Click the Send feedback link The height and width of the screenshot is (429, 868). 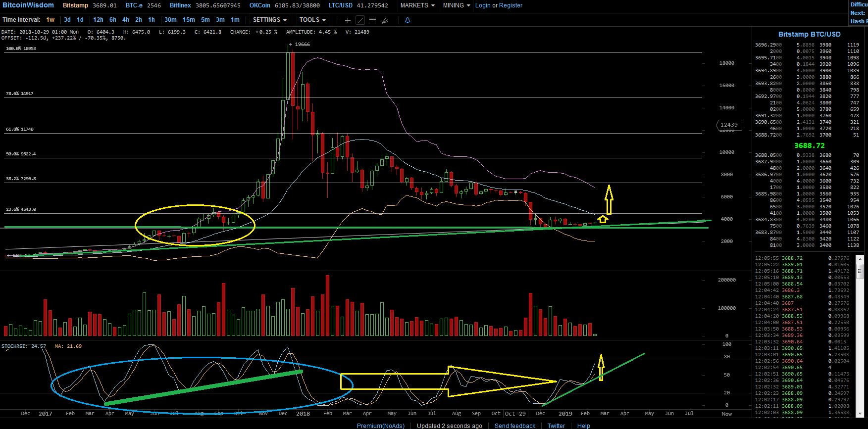coord(515,426)
